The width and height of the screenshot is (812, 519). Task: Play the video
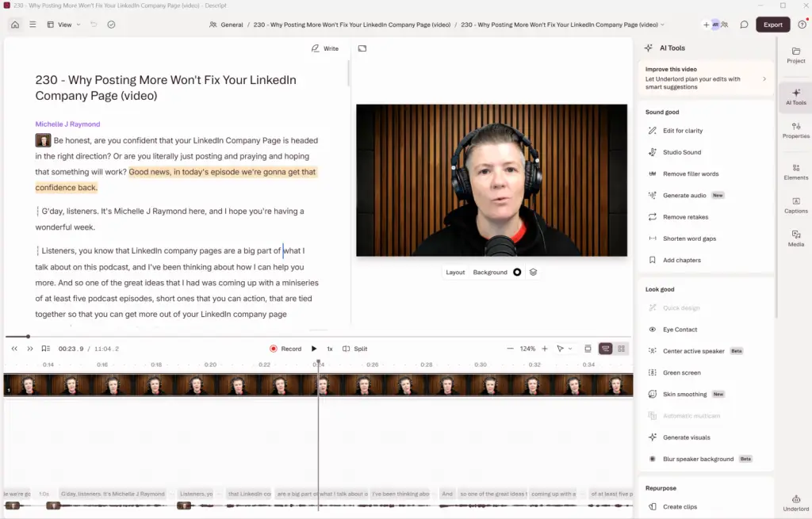coord(314,349)
